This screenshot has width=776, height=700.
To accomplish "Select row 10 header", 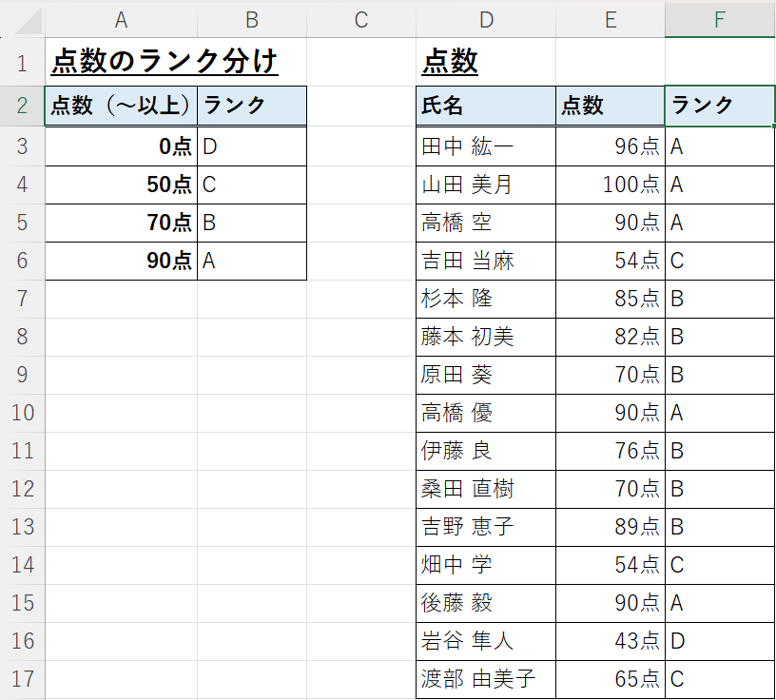I will coord(22,413).
